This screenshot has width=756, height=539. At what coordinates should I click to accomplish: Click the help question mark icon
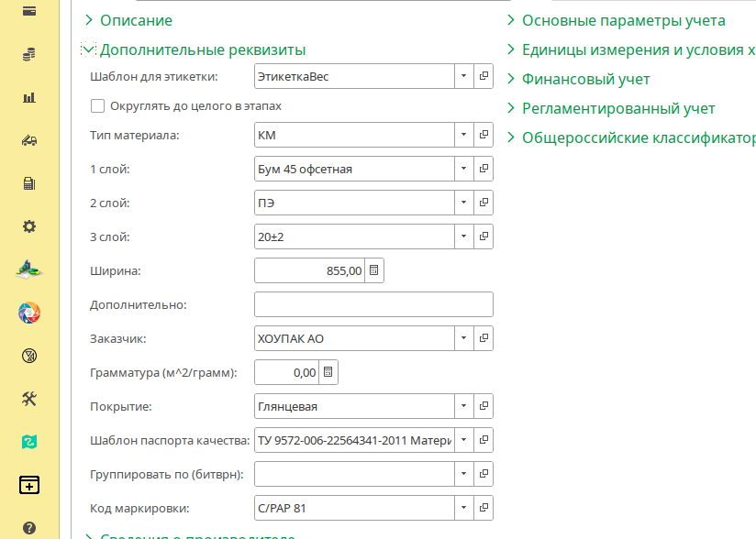point(29,528)
